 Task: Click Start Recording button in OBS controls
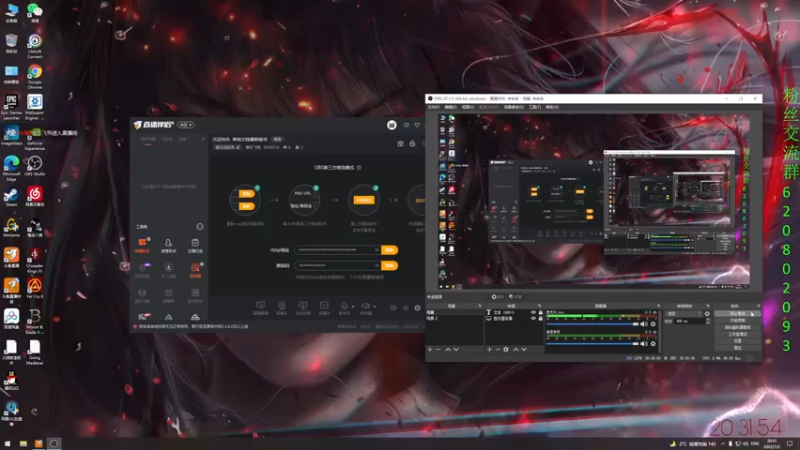(x=737, y=320)
